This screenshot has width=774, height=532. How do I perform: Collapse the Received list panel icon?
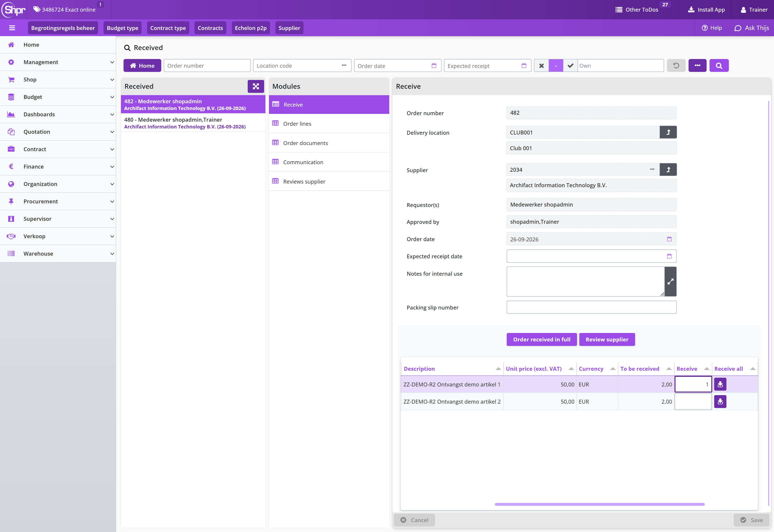pos(256,86)
